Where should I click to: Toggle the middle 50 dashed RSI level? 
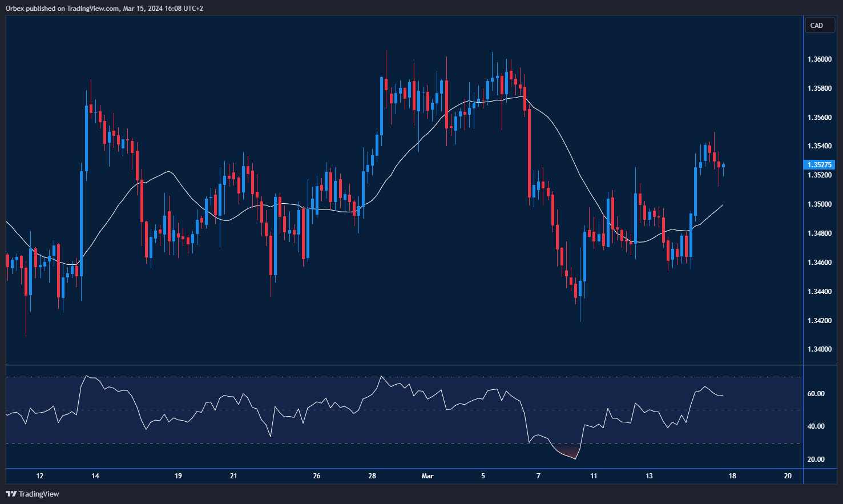[400, 410]
